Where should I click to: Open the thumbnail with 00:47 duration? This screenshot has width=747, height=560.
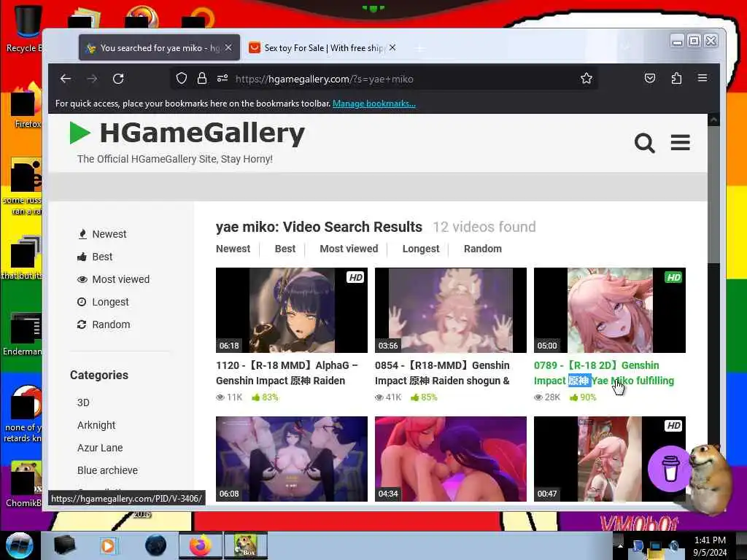coord(610,459)
